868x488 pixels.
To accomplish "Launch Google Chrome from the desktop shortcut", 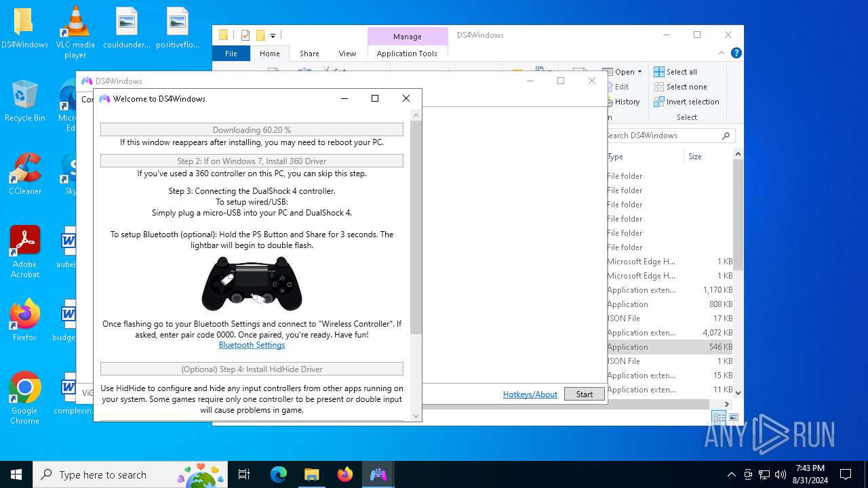I will tap(24, 399).
